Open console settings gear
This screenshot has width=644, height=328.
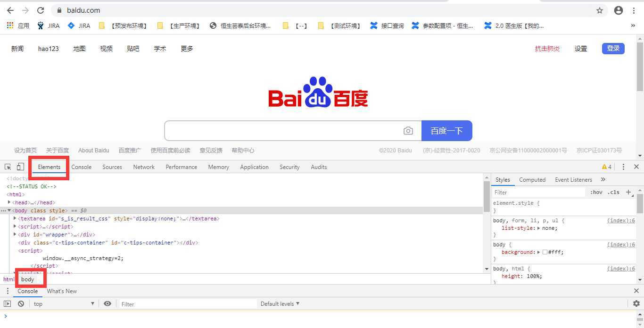636,303
